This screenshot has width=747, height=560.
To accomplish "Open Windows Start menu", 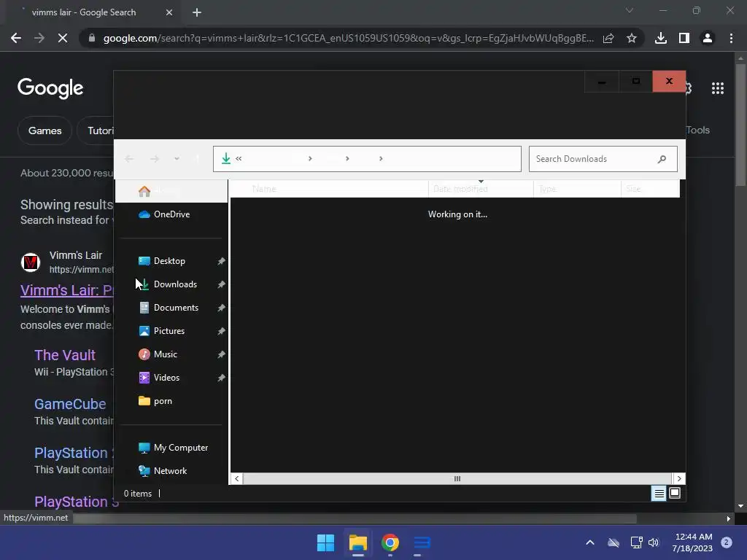I will 326,542.
